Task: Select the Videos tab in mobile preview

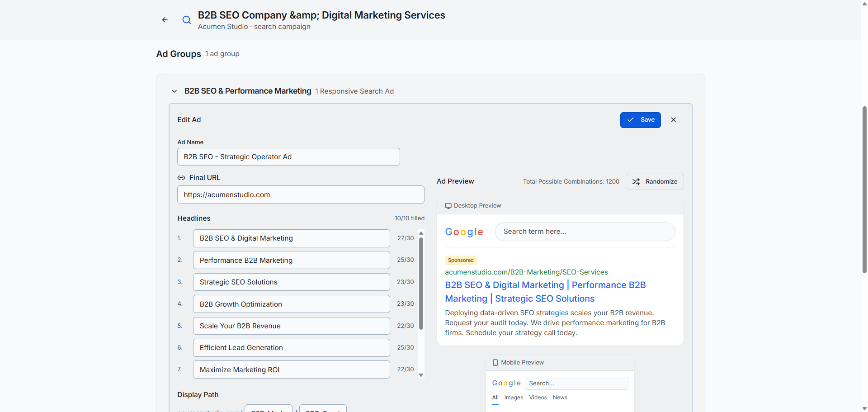Action: pos(538,398)
